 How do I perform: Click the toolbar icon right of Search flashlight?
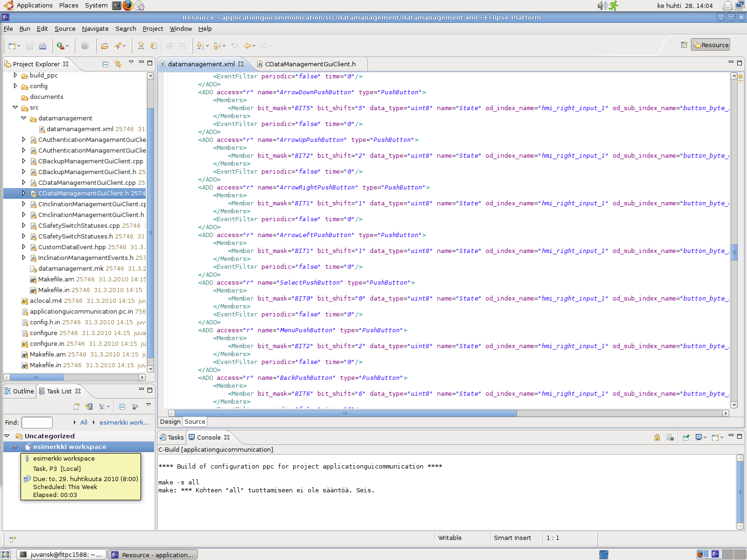click(x=141, y=46)
